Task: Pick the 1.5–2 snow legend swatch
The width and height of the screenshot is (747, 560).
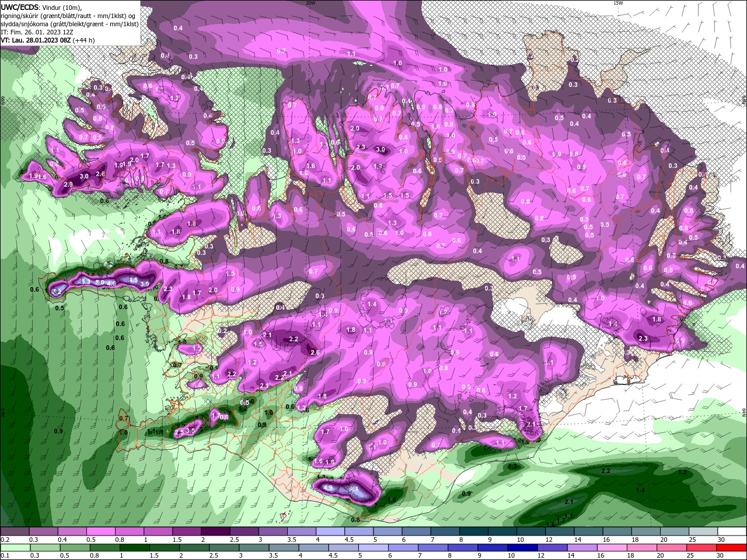Action: pyautogui.click(x=187, y=531)
